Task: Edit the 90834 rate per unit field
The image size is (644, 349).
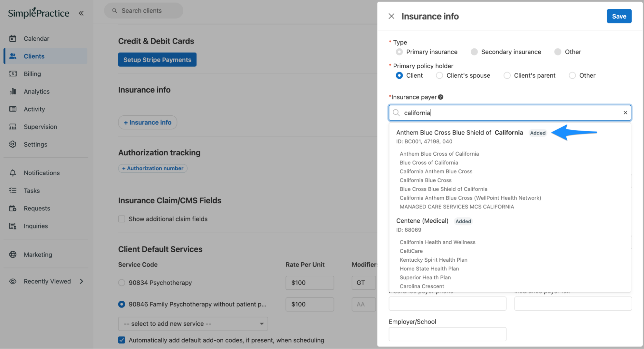Action: (310, 283)
